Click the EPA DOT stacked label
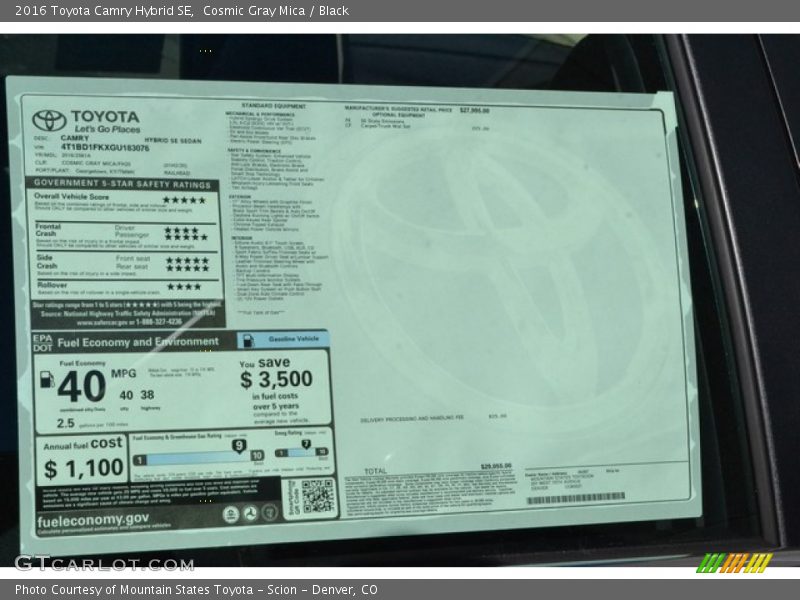This screenshot has width=800, height=600. click(43, 341)
